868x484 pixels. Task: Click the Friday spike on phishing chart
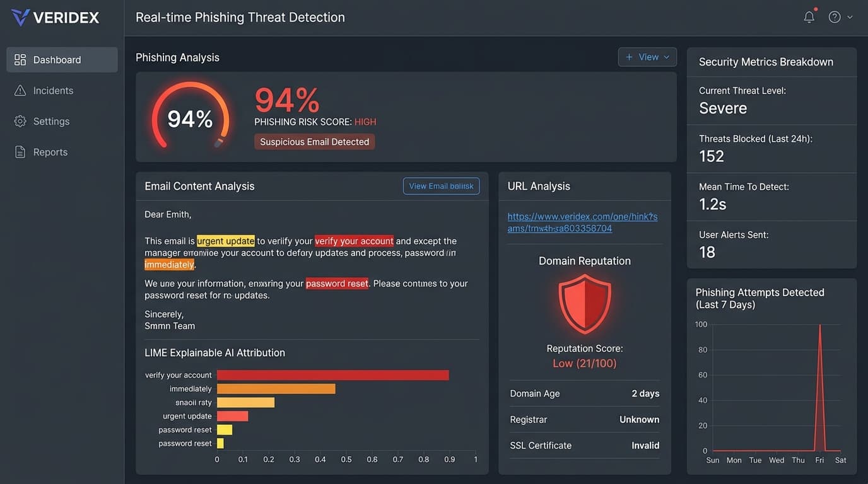pyautogui.click(x=819, y=388)
